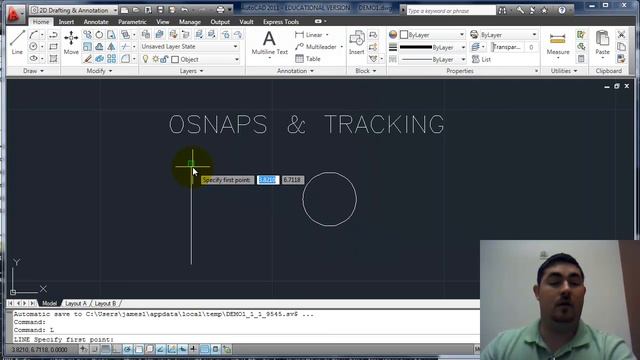
Task: Click the Undo arrow in quick access toolbar
Action: [x=184, y=10]
